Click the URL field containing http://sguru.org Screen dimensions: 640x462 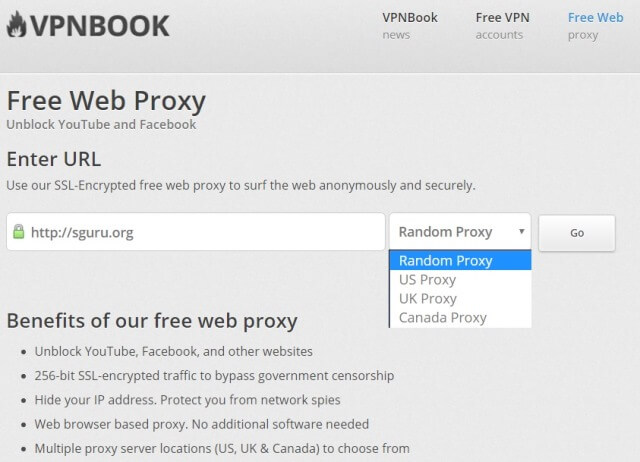pyautogui.click(x=196, y=231)
